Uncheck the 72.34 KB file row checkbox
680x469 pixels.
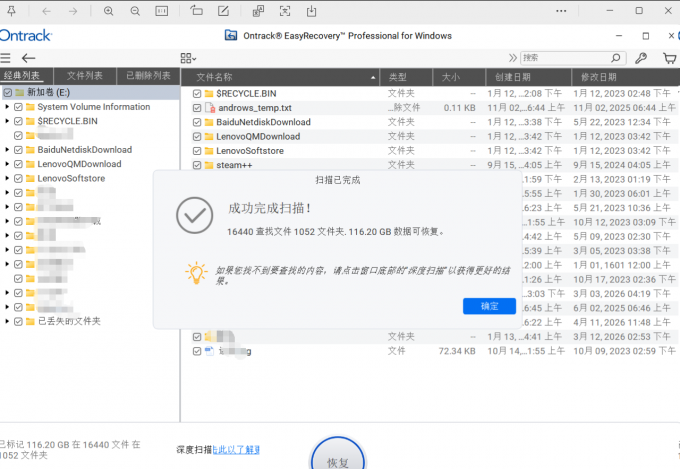tap(197, 351)
